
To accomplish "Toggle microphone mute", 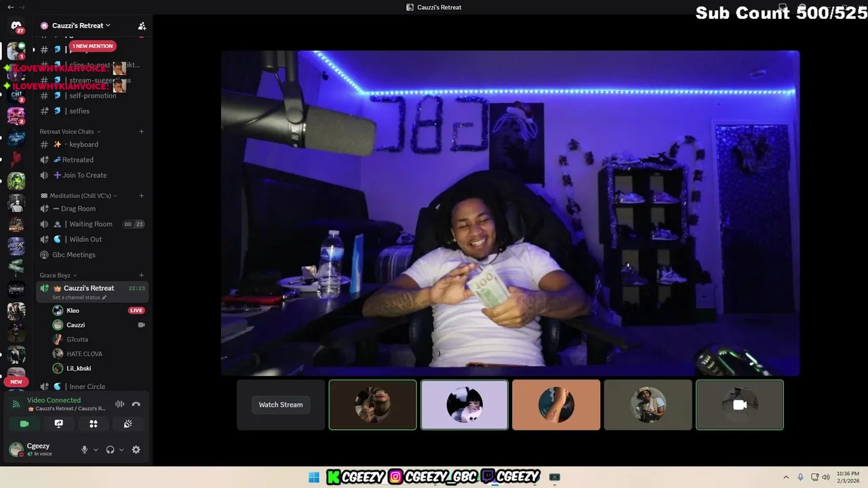I will tap(84, 449).
